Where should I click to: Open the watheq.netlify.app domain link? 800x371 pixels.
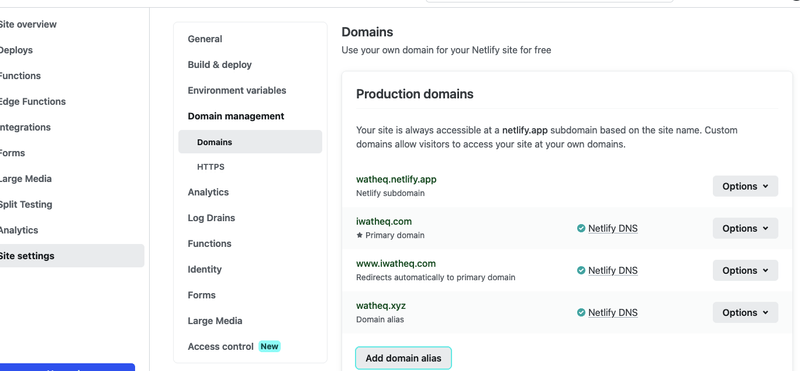396,180
